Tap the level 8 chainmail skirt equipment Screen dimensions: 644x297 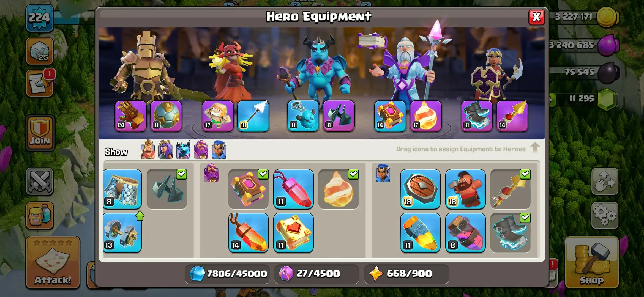[122, 189]
